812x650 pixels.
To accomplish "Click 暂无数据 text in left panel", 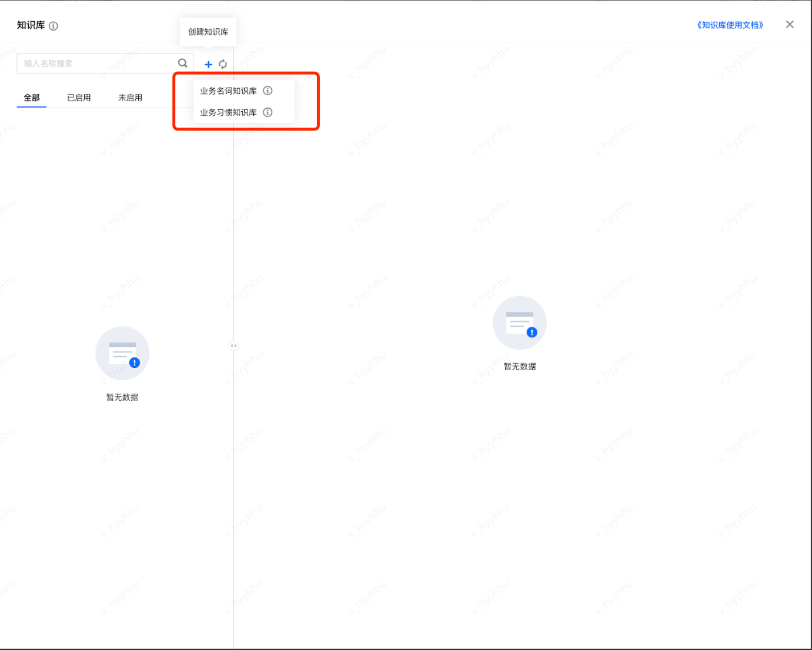I will click(x=122, y=397).
